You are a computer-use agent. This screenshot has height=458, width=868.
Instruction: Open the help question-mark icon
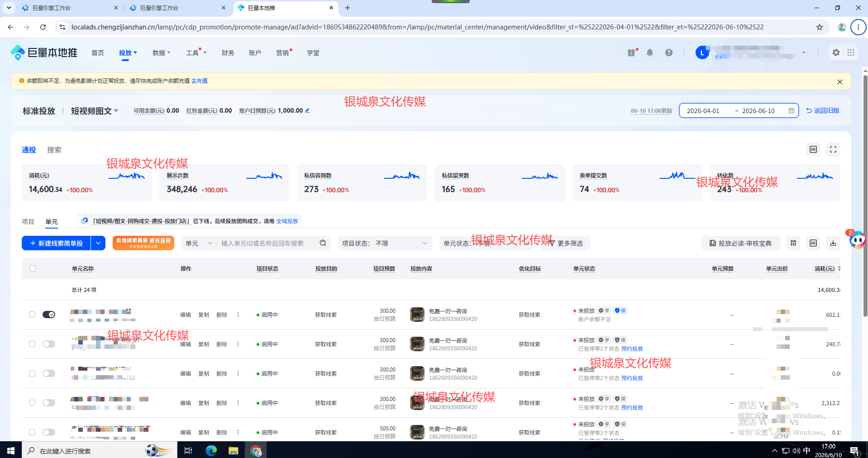[x=669, y=52]
